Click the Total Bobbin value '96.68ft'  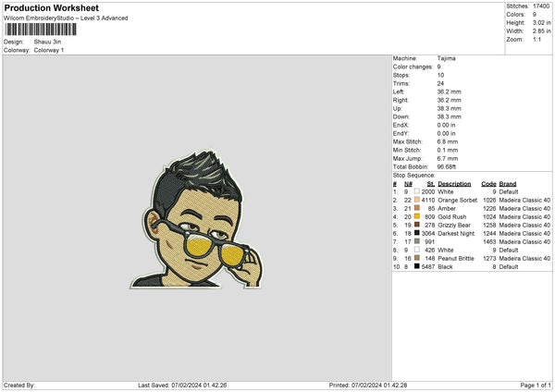pyautogui.click(x=447, y=166)
